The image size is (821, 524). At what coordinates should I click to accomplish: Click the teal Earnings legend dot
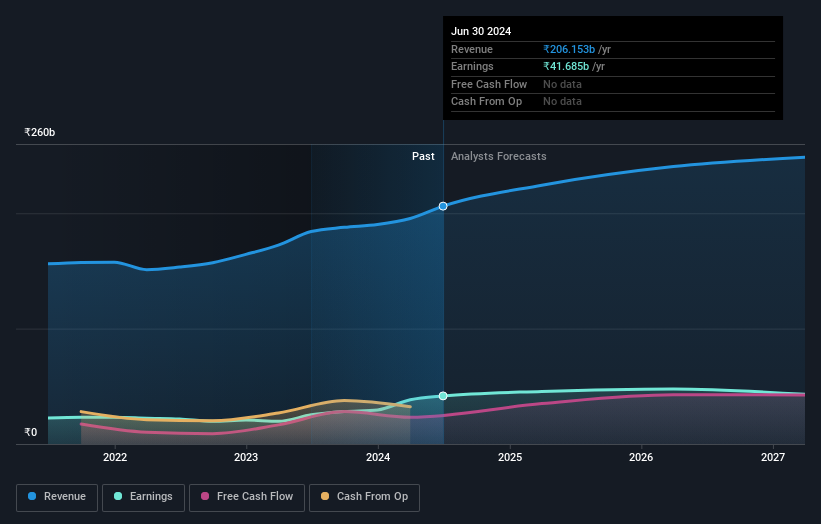(x=118, y=496)
